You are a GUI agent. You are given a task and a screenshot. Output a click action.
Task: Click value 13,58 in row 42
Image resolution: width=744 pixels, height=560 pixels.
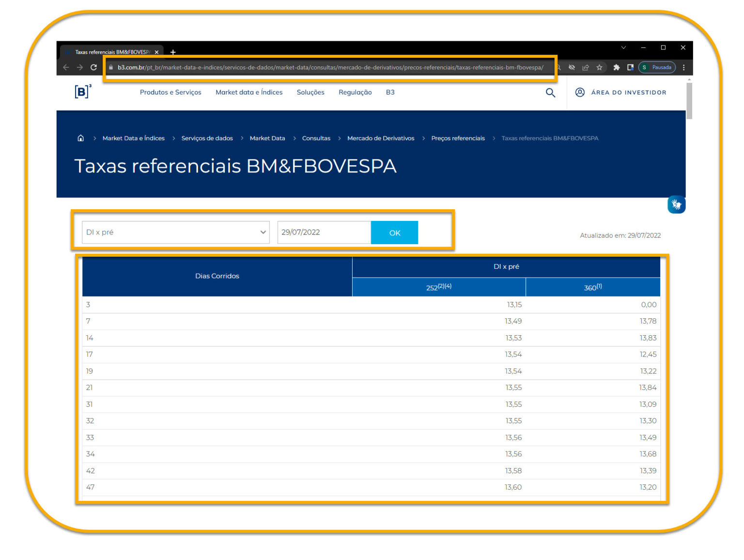[x=513, y=471]
